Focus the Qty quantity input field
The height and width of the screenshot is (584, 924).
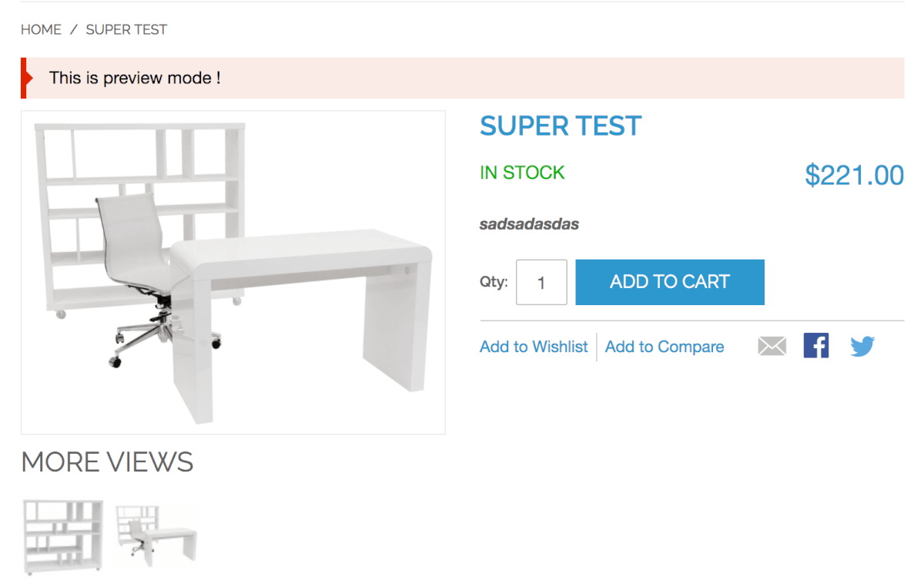pyautogui.click(x=541, y=282)
